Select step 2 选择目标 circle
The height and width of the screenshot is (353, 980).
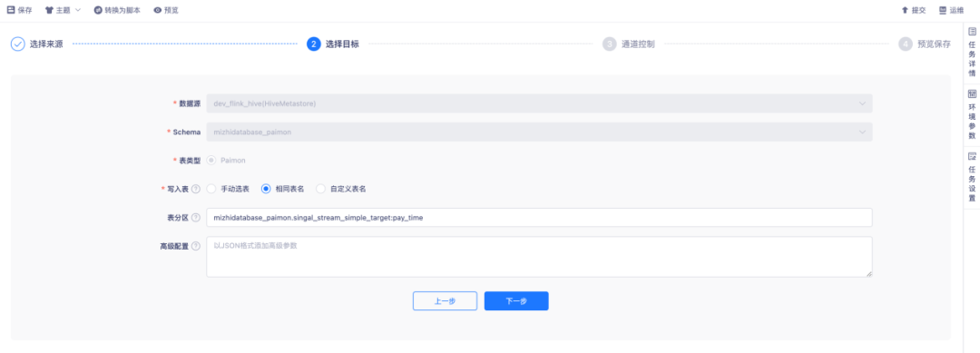(x=314, y=44)
